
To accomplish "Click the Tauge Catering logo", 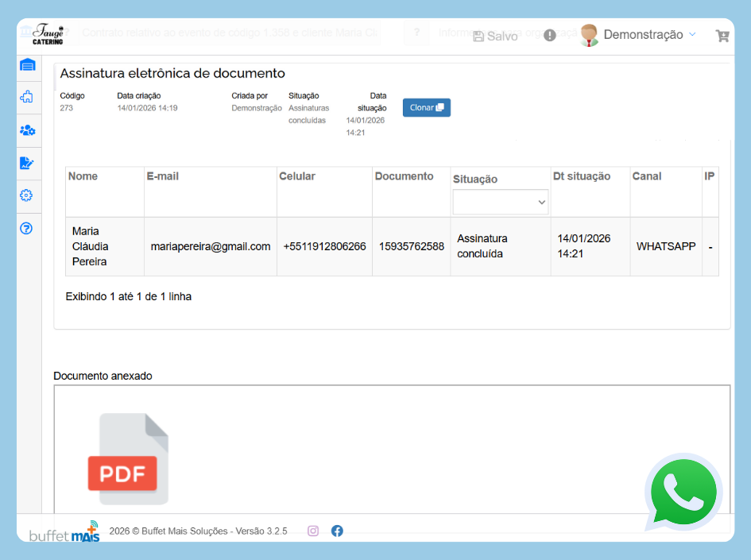I will pos(48,36).
